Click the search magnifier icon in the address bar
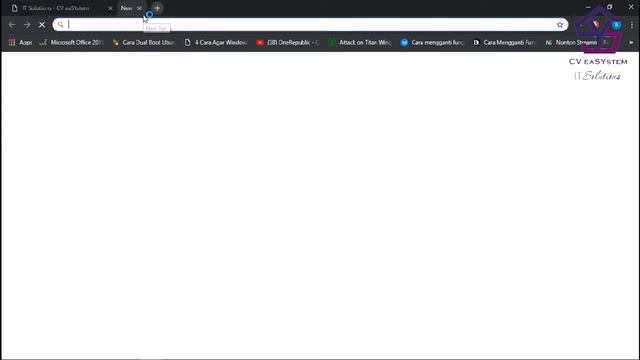640x360 pixels. (60, 25)
